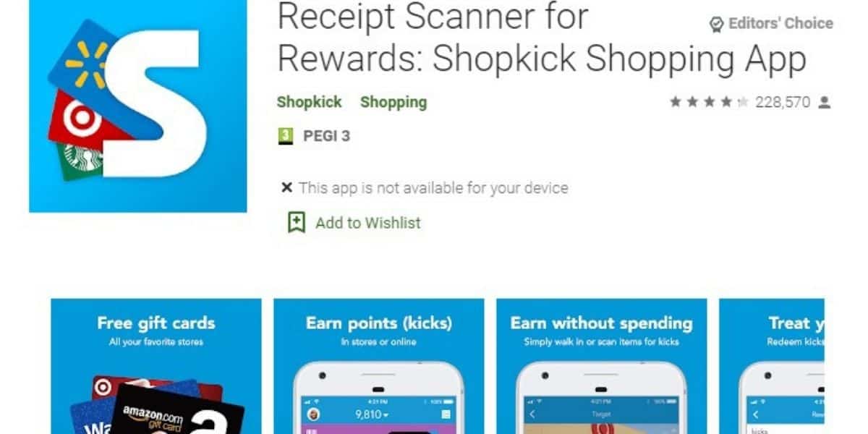Open the partially visible Treat screenshot
This screenshot has width=868, height=434.
[772, 366]
